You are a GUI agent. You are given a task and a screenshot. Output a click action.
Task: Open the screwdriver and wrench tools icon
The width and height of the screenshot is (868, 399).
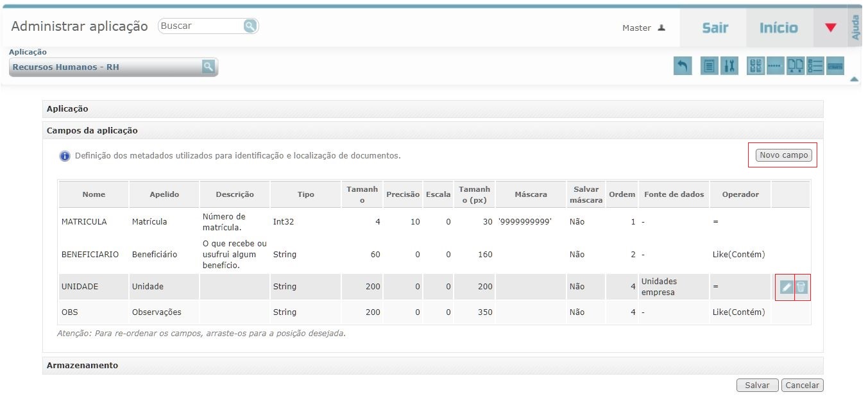tap(729, 66)
